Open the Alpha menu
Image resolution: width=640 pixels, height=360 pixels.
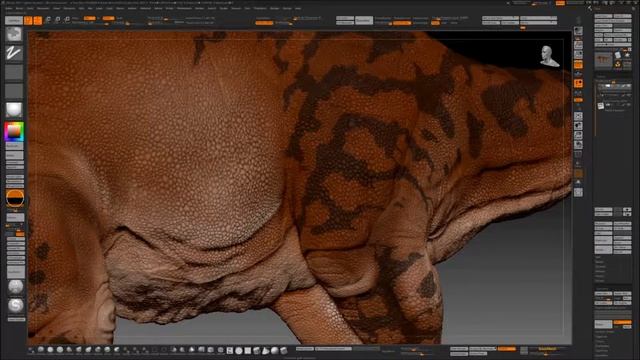[9, 8]
